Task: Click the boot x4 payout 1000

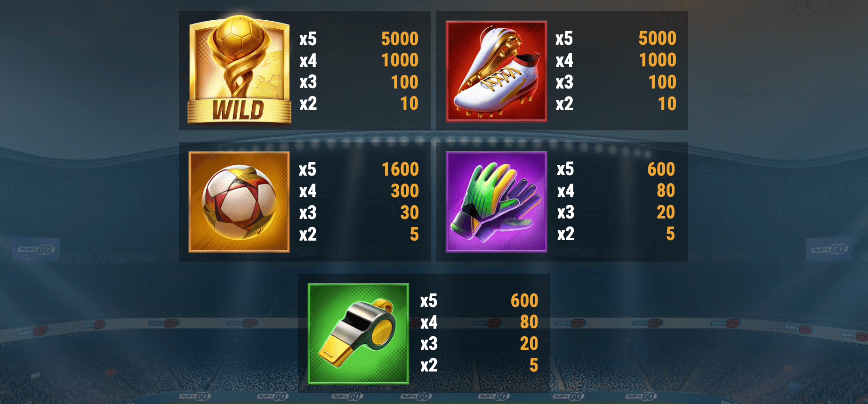Action: pyautogui.click(x=658, y=60)
